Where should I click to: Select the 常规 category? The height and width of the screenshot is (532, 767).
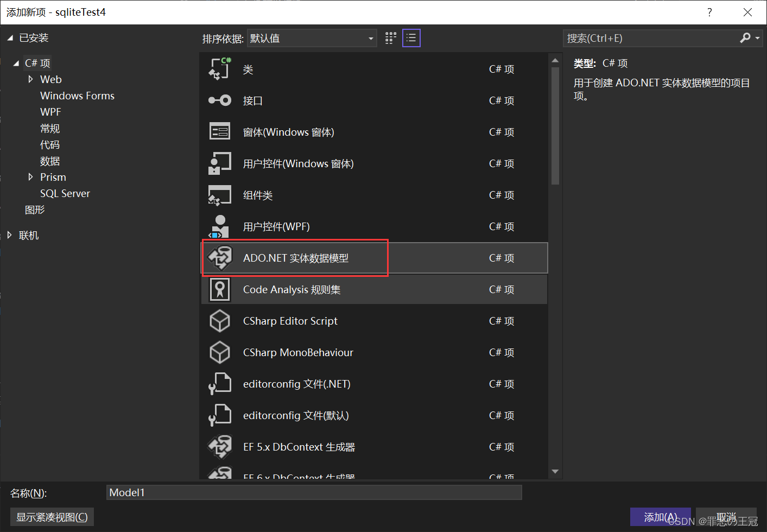50,128
